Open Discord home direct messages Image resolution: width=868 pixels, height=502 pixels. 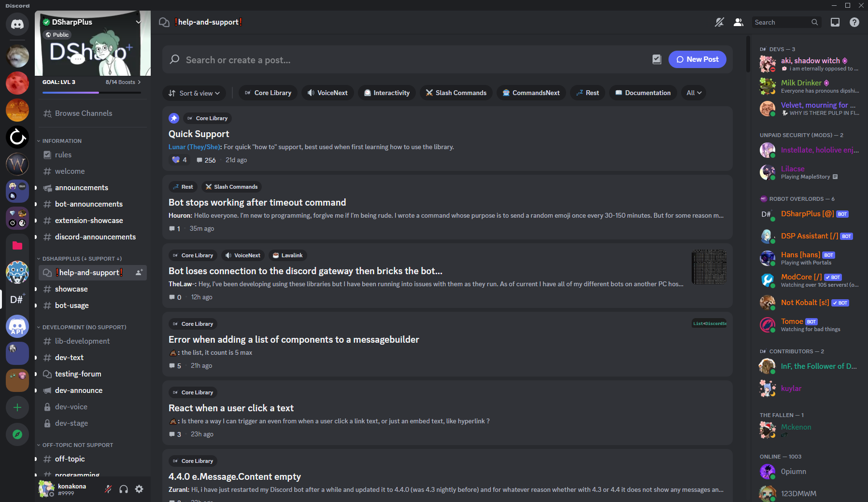click(x=17, y=24)
